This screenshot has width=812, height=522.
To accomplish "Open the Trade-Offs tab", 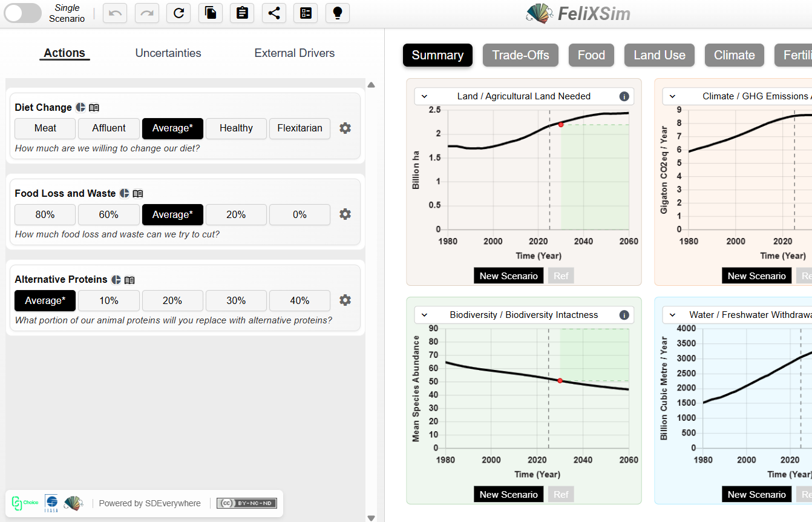I will [x=520, y=55].
